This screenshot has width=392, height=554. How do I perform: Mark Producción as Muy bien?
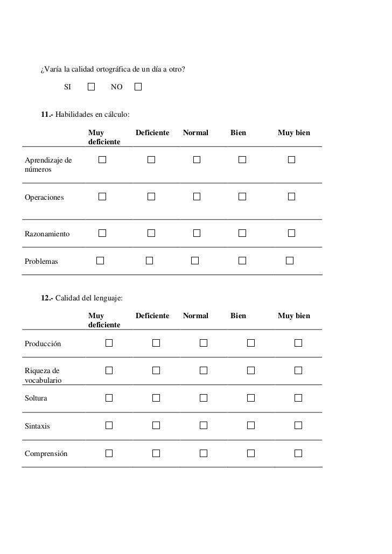click(x=298, y=343)
